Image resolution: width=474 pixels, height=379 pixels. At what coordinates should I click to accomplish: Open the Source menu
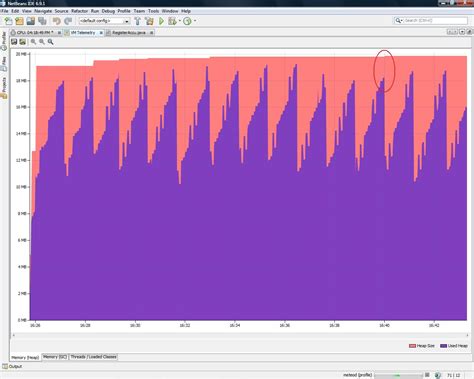61,11
